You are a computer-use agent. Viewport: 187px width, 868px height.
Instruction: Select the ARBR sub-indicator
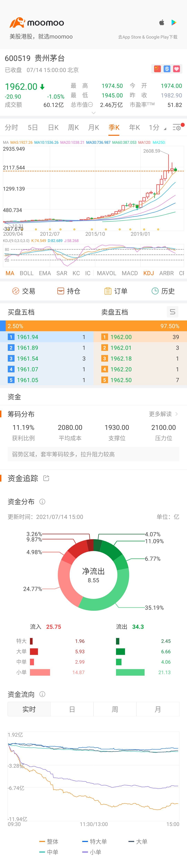pyautogui.click(x=167, y=273)
